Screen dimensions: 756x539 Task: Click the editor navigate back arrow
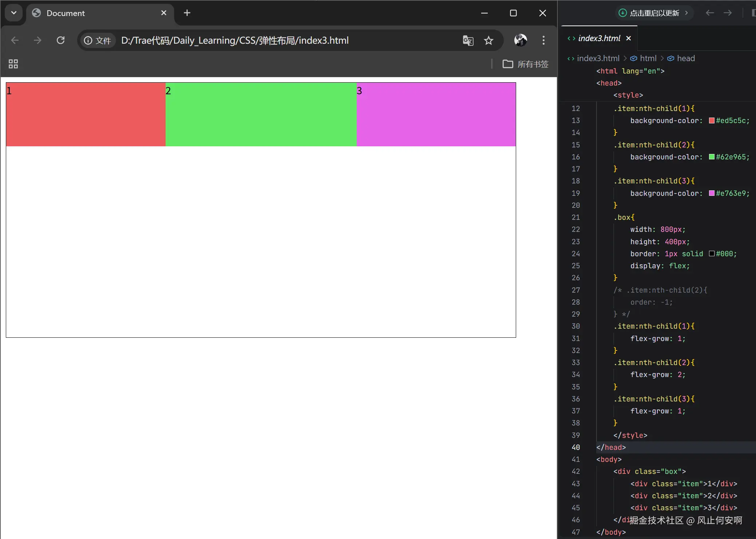pos(709,13)
